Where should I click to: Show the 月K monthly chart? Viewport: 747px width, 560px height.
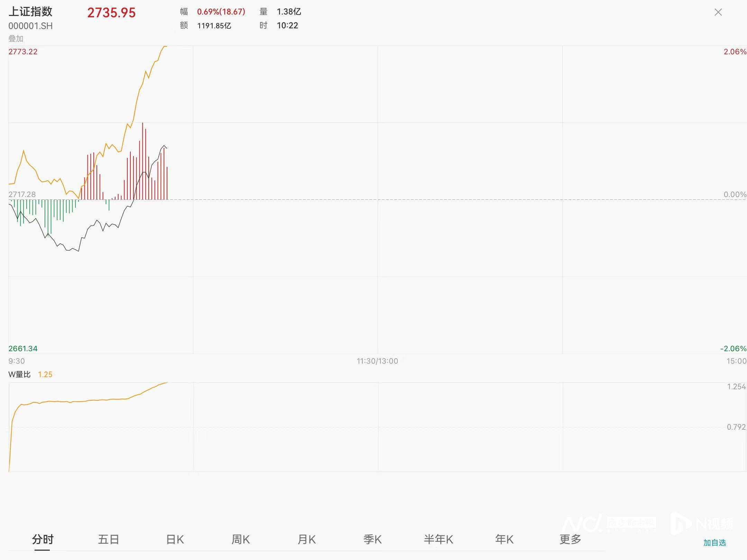(x=306, y=539)
